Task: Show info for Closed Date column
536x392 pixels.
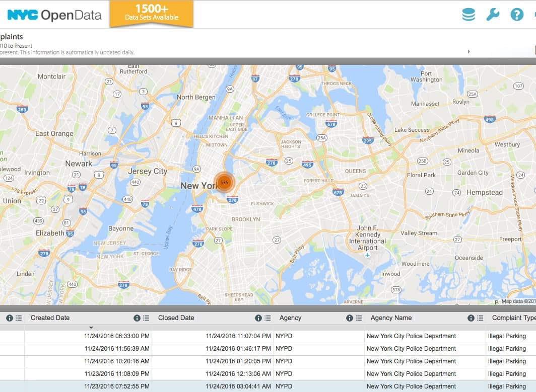Action: point(258,318)
